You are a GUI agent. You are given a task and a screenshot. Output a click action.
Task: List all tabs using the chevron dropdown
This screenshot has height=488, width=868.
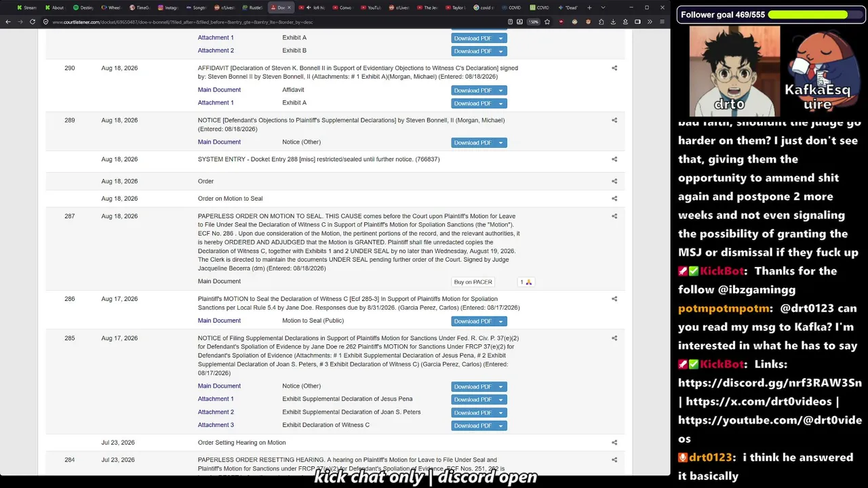pyautogui.click(x=603, y=7)
